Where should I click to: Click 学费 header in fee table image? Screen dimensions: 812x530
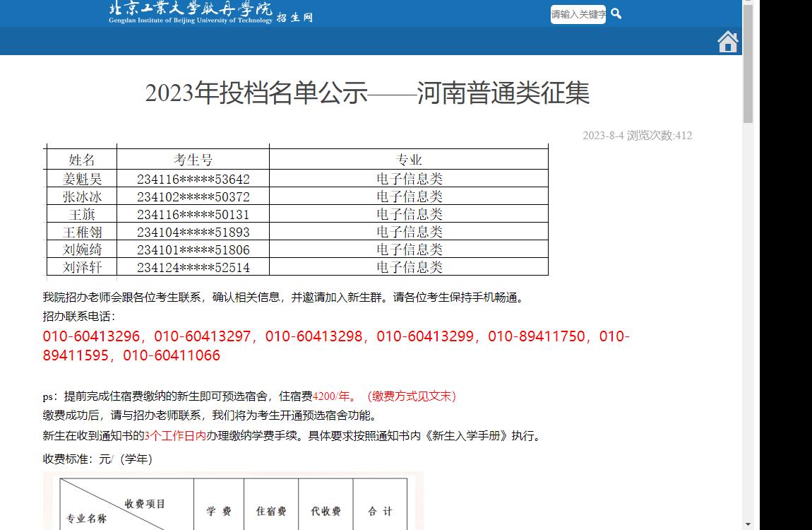pyautogui.click(x=219, y=512)
